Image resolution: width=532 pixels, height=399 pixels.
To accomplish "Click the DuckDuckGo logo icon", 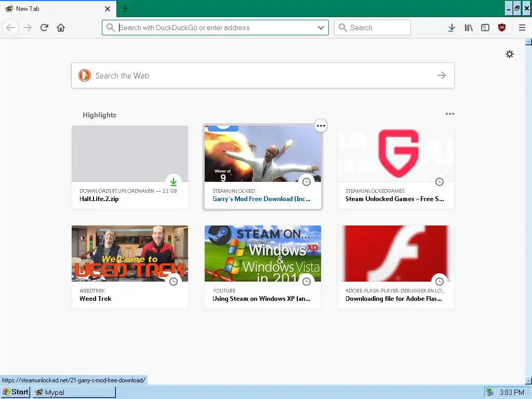I will [x=85, y=75].
